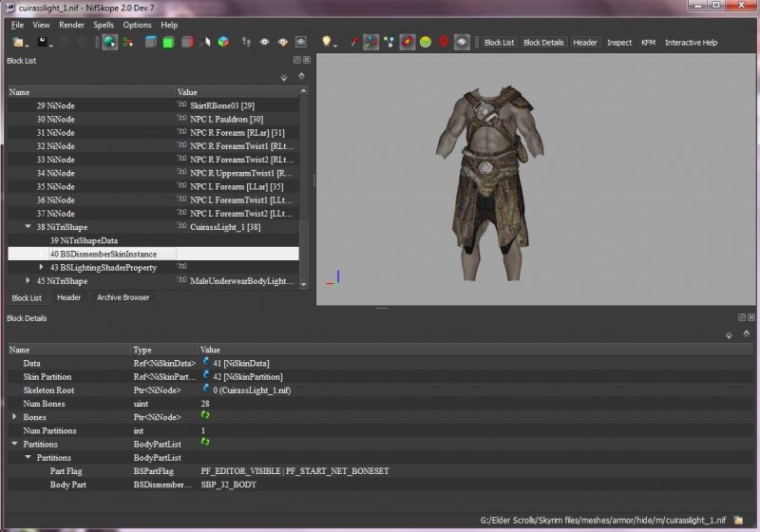Expand the 43 BSLightingShaderProperty node
This screenshot has width=760, height=532.
pos(41,267)
